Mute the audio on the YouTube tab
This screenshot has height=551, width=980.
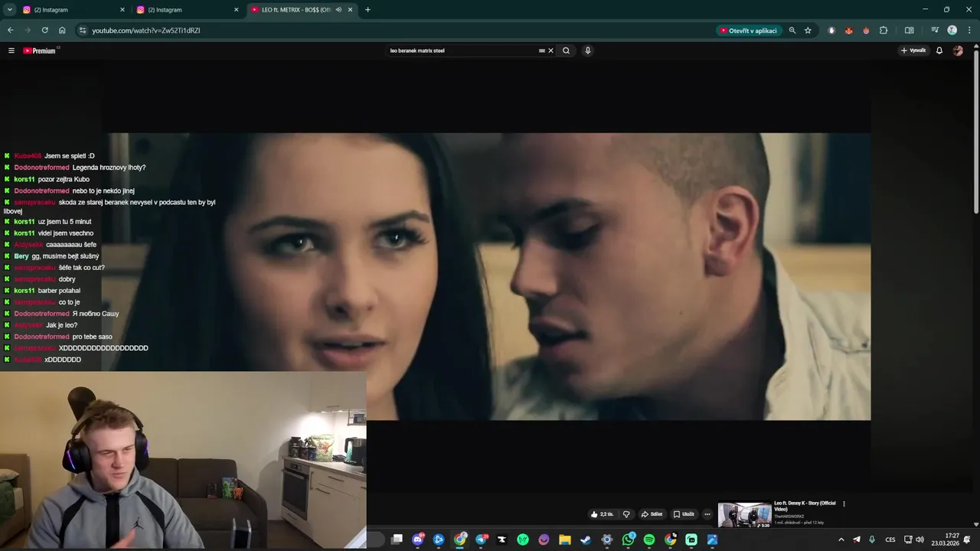pos(338,10)
